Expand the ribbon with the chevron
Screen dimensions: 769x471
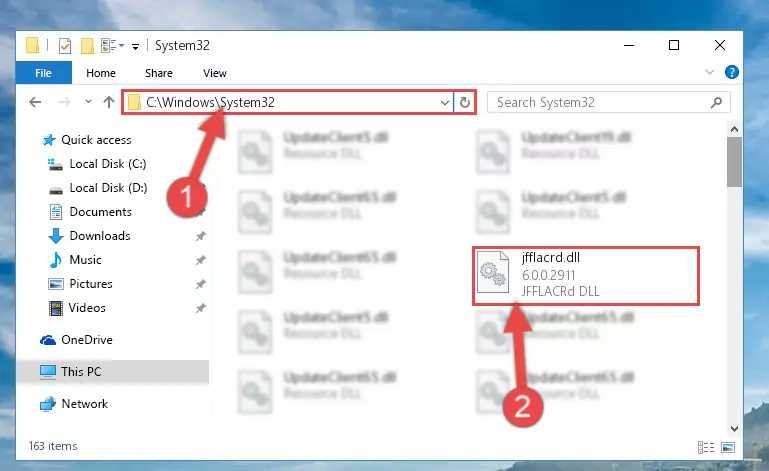point(709,72)
